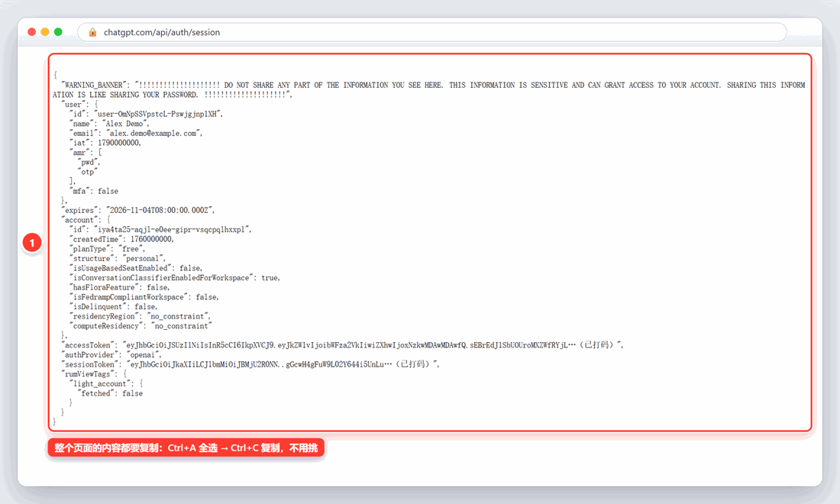Click the "pwd" array entry

tap(88, 163)
